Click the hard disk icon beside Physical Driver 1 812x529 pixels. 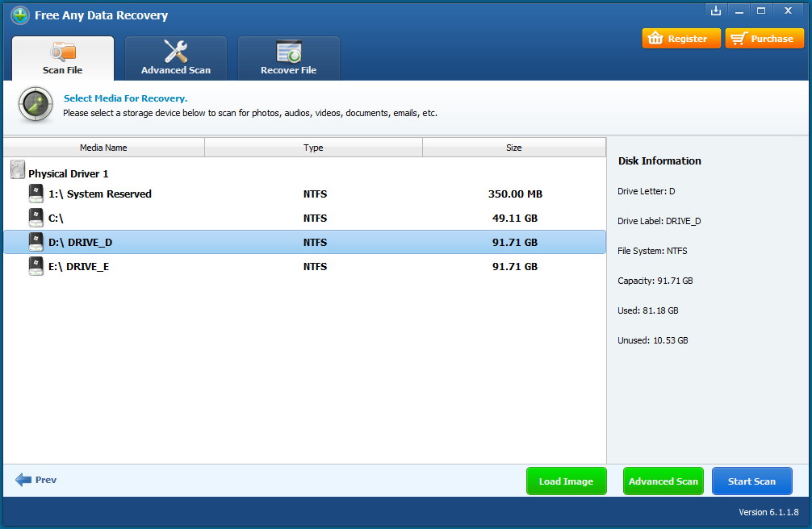[17, 167]
